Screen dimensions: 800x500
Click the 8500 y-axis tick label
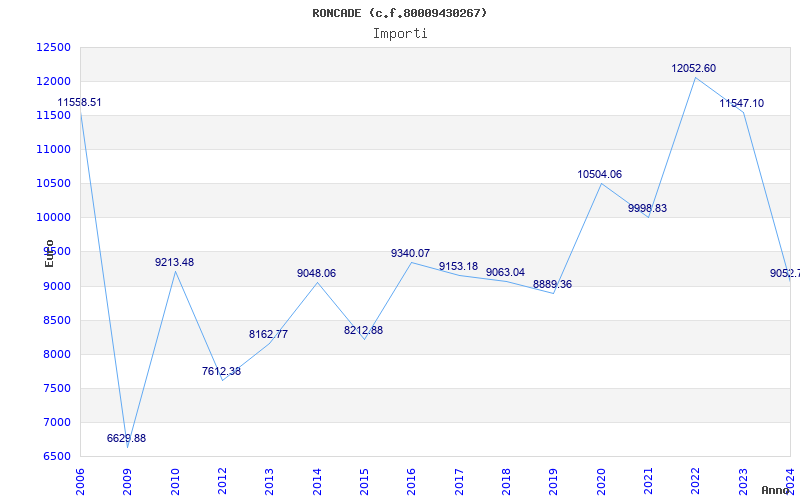pos(56,320)
